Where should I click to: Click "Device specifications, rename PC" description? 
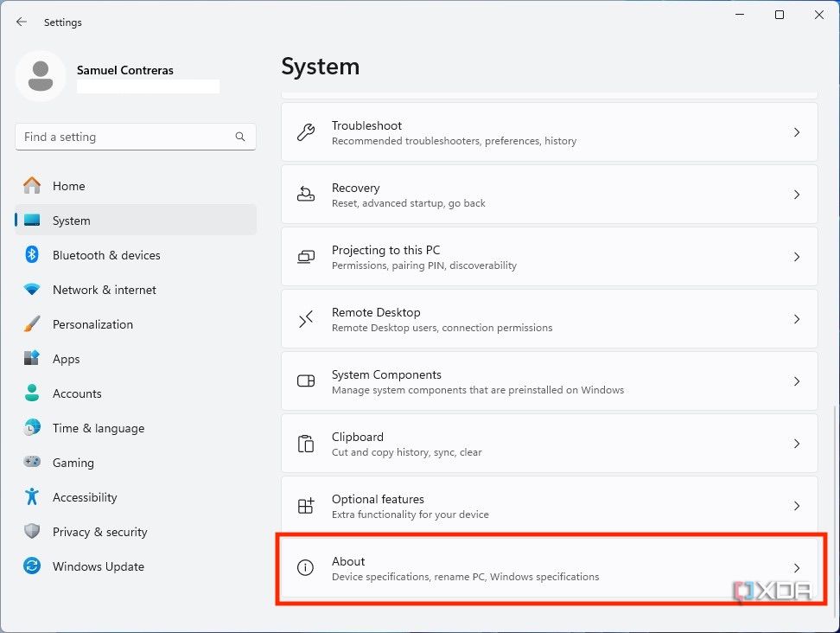click(465, 577)
